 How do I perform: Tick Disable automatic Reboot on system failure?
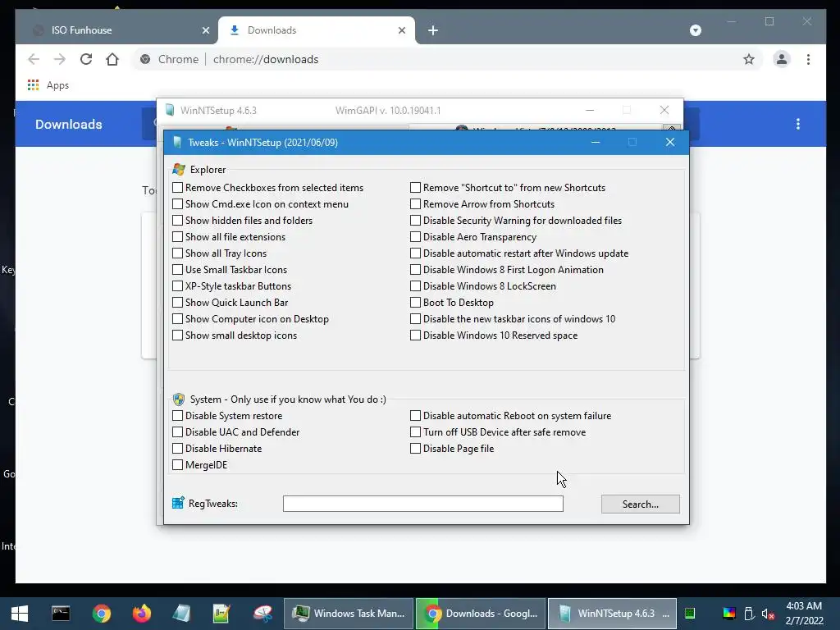point(510,416)
